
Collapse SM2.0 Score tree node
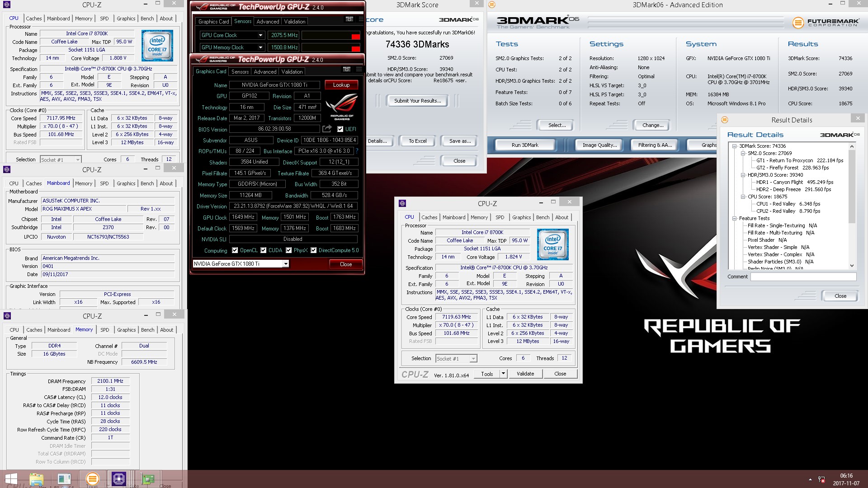pyautogui.click(x=743, y=153)
